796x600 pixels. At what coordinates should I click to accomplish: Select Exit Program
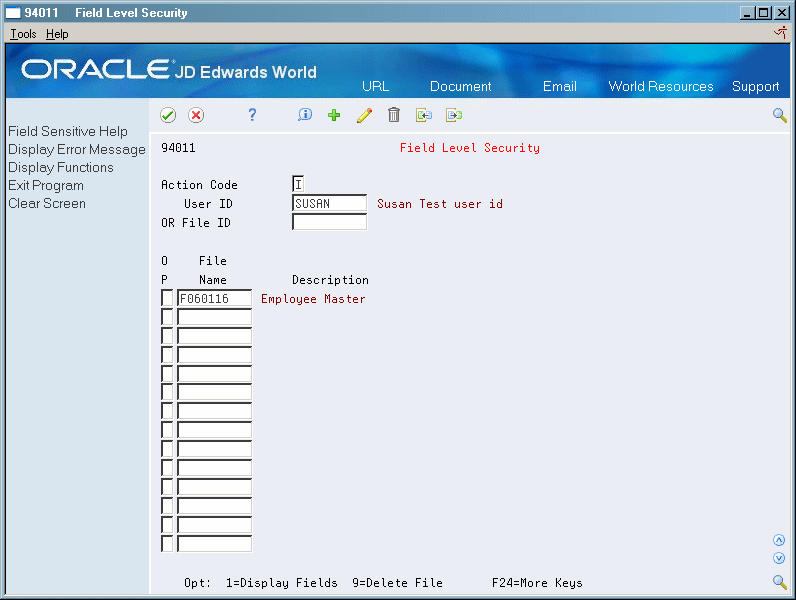click(x=46, y=186)
